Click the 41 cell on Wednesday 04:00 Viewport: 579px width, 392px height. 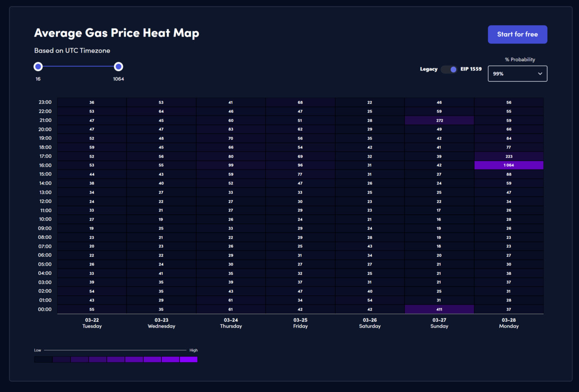[x=161, y=273]
